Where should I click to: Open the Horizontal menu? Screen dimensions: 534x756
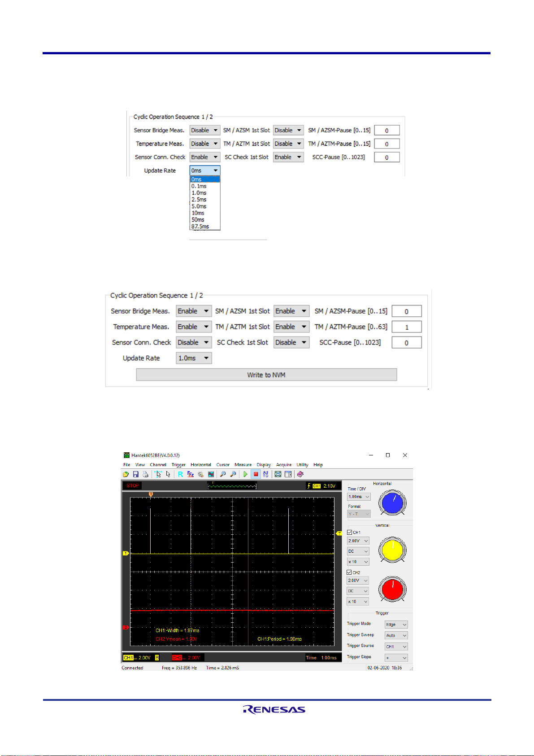[201, 465]
